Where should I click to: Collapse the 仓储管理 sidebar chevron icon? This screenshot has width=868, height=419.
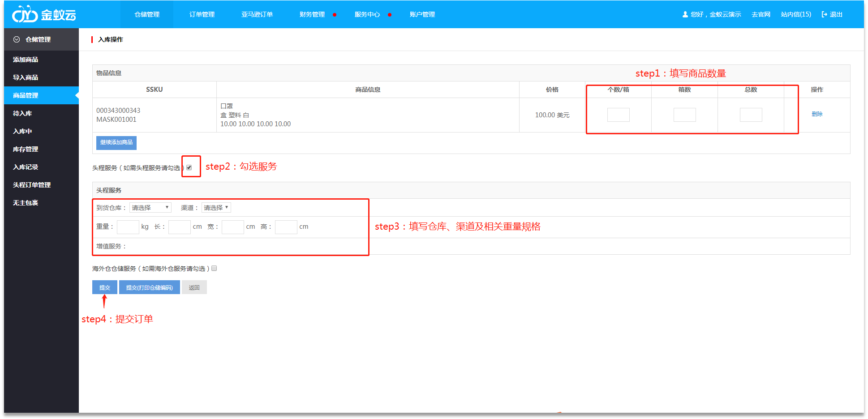(x=17, y=39)
